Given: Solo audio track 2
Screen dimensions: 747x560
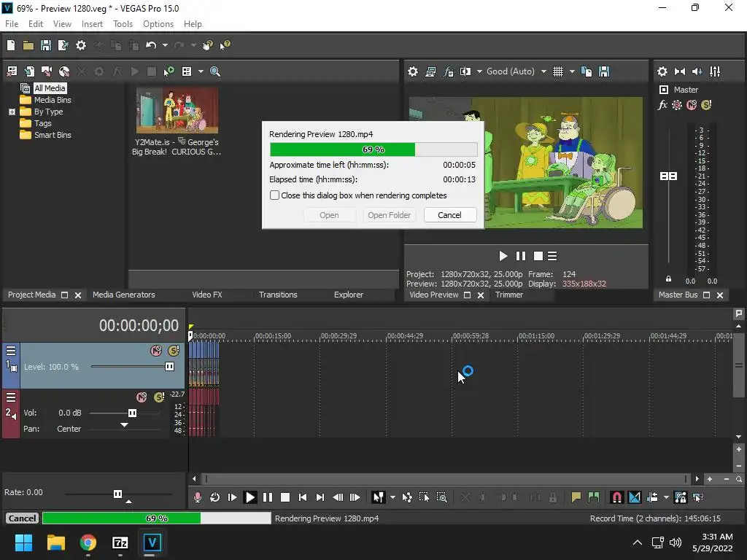Looking at the screenshot, I should (x=159, y=397).
